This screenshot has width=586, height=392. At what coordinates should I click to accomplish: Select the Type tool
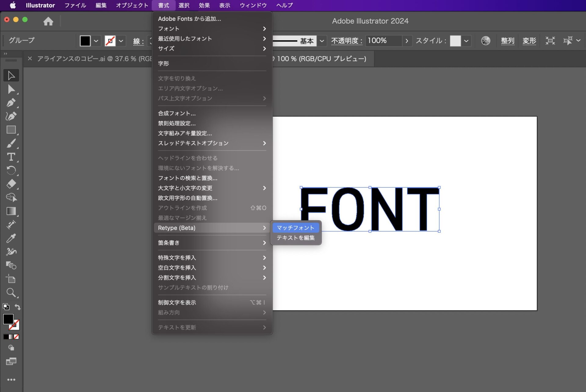[x=11, y=157]
